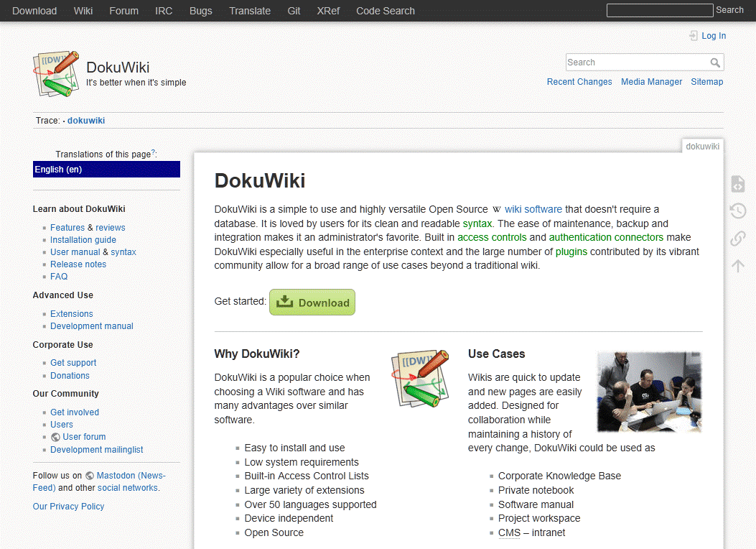Focus the wiki Search input box
This screenshot has height=549, width=756.
[638, 63]
